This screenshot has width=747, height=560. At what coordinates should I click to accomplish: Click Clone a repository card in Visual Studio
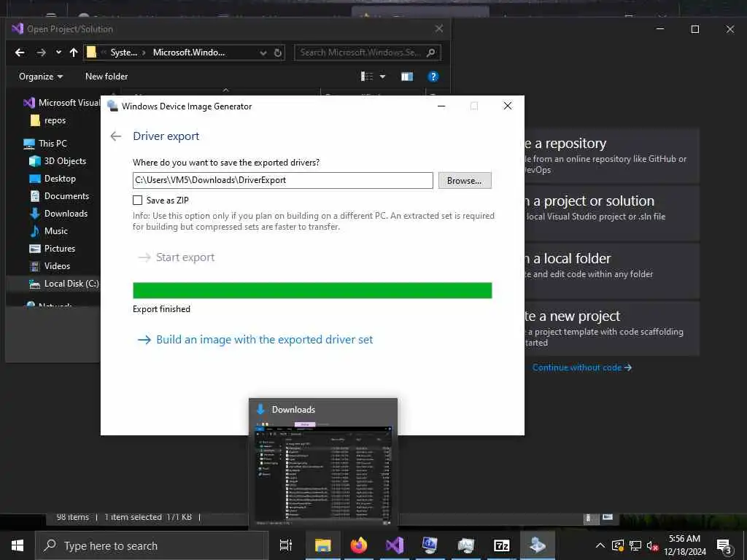pos(612,156)
